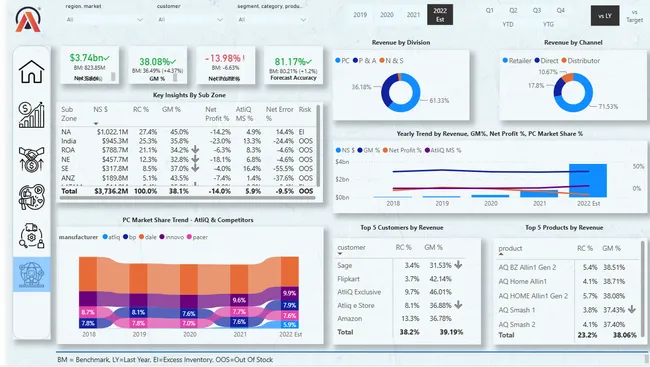Click the AtliQ MS % legend item
The image size is (650, 367).
(442, 150)
